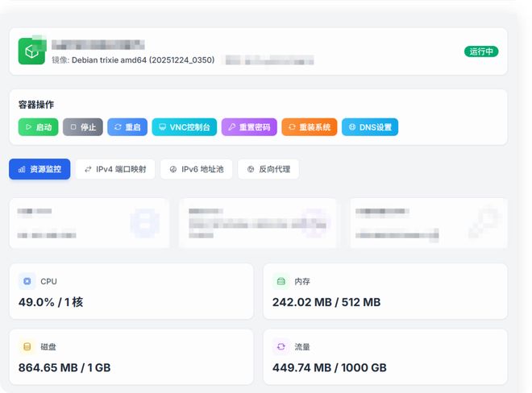Click the green container cube icon

pos(31,52)
